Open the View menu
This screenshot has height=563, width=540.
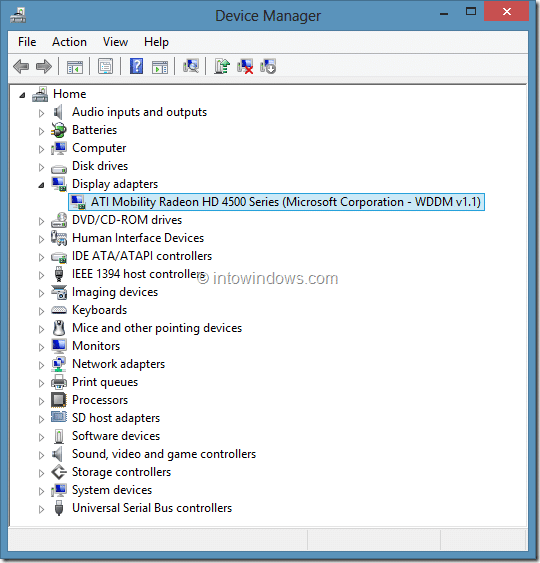click(x=115, y=42)
